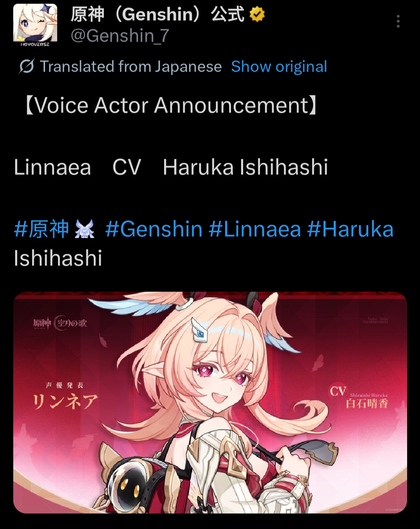Tap the Voice Actor Announcement heading text
The width and height of the screenshot is (420, 529).
click(171, 105)
